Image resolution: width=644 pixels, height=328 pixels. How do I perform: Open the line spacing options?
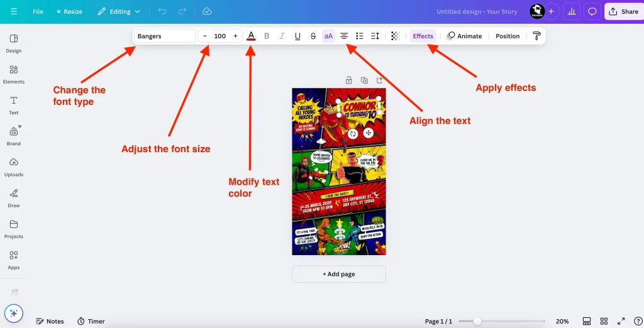pos(375,36)
